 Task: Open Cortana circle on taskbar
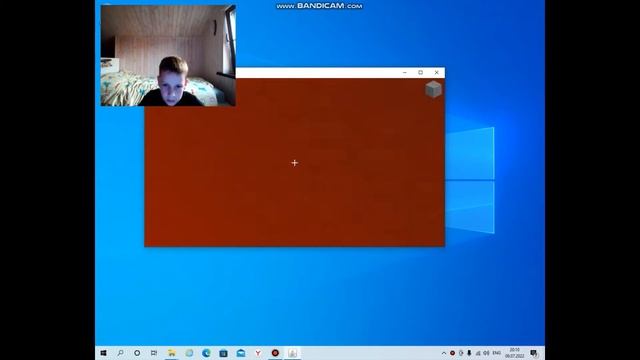click(137, 353)
